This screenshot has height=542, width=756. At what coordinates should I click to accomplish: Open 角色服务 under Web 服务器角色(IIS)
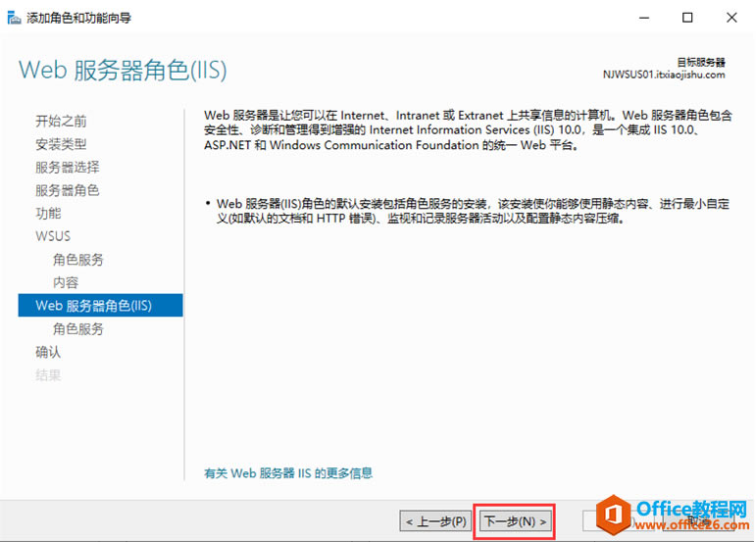pyautogui.click(x=78, y=329)
